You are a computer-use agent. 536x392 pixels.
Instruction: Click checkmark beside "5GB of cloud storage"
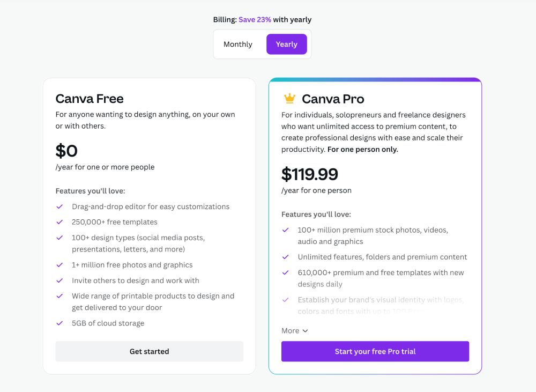(x=58, y=323)
